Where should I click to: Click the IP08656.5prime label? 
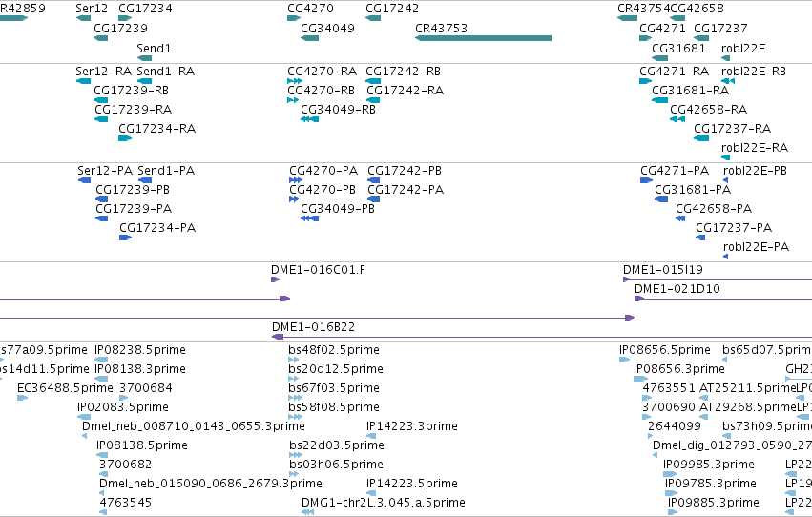coord(665,350)
